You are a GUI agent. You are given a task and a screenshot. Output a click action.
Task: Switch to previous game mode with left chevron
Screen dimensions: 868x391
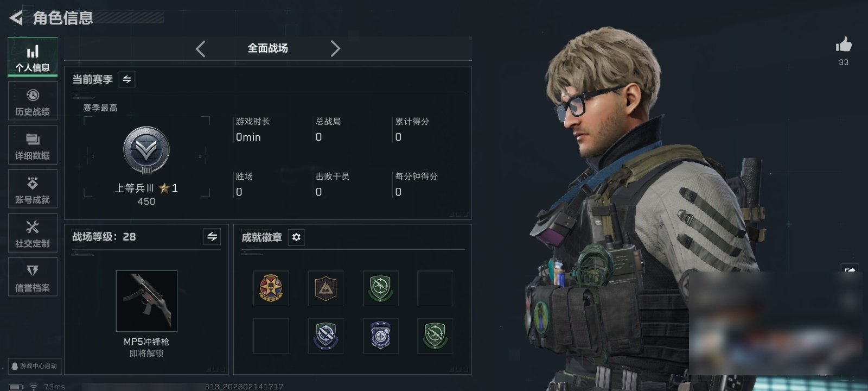coord(201,49)
